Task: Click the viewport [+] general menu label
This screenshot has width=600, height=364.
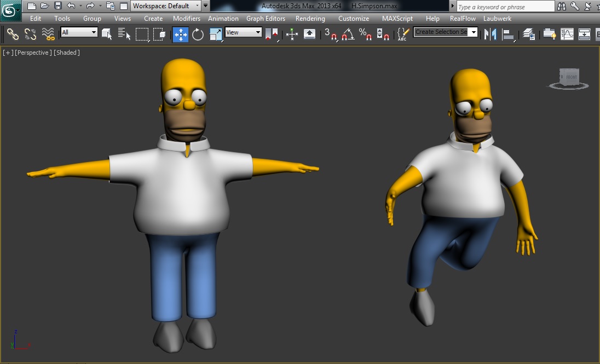Action: (x=8, y=53)
